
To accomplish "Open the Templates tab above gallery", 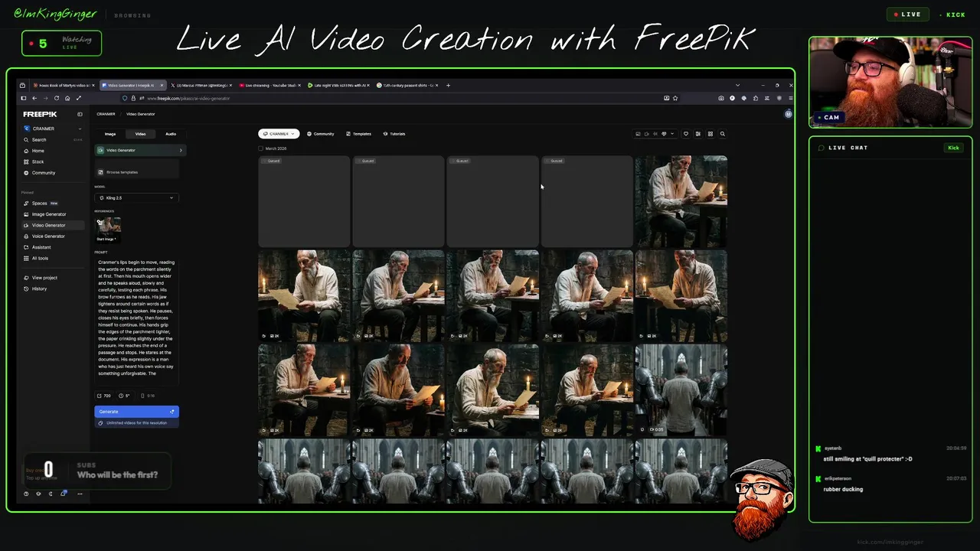I will (358, 134).
